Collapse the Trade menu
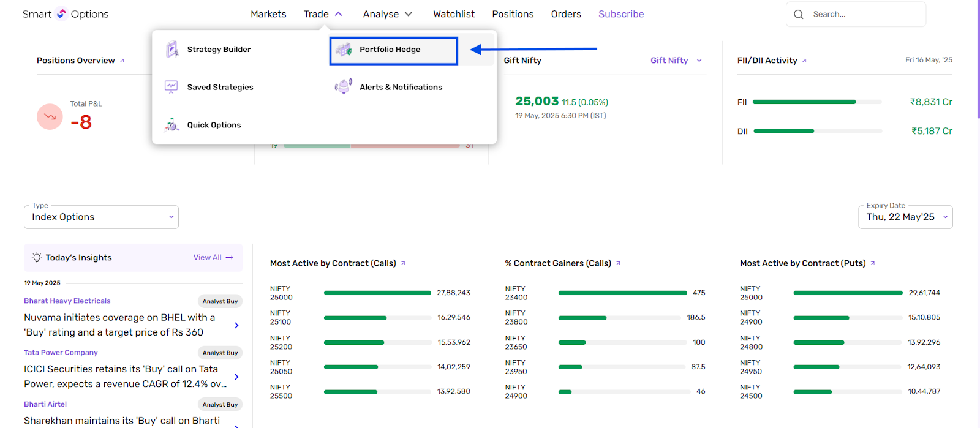The image size is (980, 428). click(323, 14)
